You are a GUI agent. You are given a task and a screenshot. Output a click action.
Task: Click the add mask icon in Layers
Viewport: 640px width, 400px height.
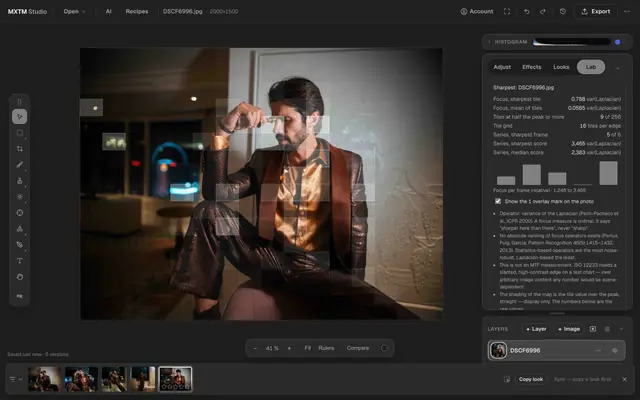point(592,329)
